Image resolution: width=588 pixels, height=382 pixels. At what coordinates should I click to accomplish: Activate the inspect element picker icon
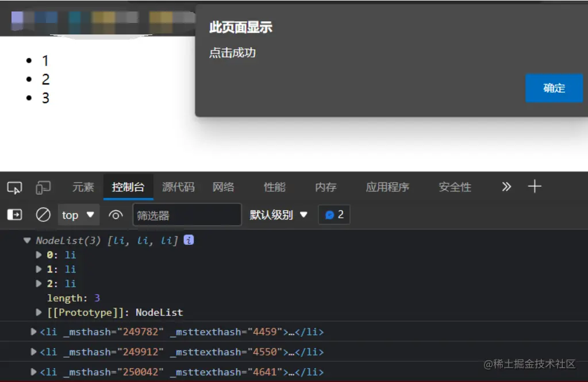[14, 187]
